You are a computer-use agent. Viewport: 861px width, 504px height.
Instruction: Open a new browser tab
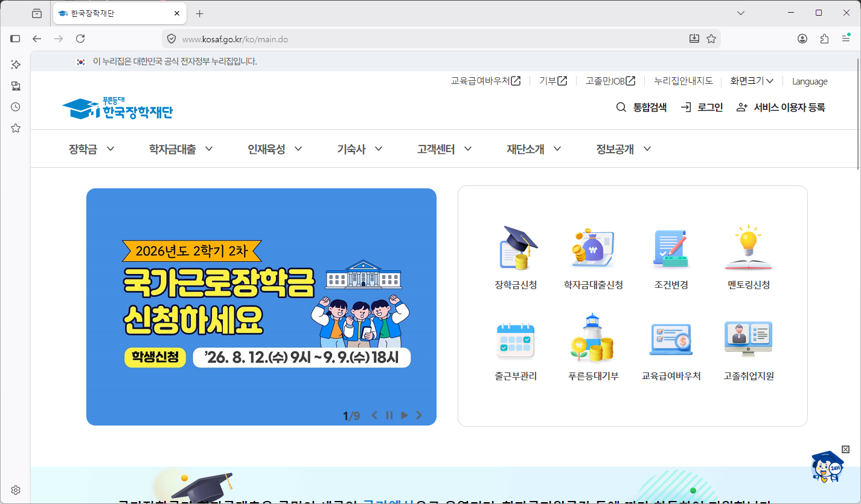(x=200, y=13)
